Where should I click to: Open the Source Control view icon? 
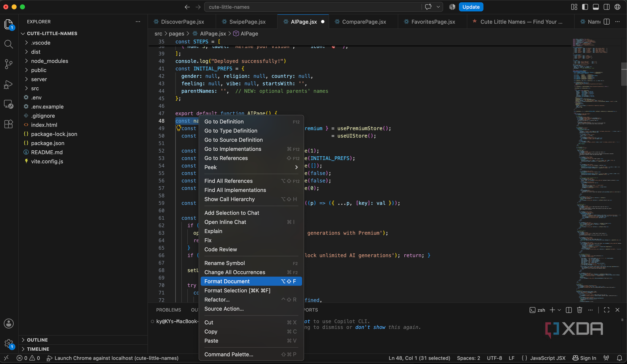9,64
